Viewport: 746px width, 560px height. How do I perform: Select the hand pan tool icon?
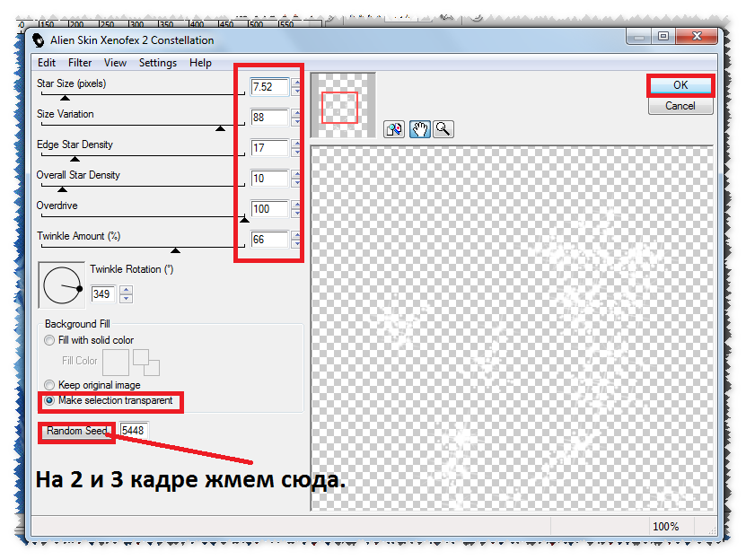point(419,129)
